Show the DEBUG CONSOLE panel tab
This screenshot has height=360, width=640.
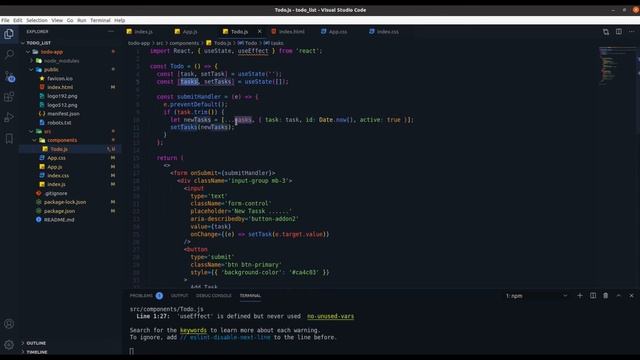[x=213, y=296]
